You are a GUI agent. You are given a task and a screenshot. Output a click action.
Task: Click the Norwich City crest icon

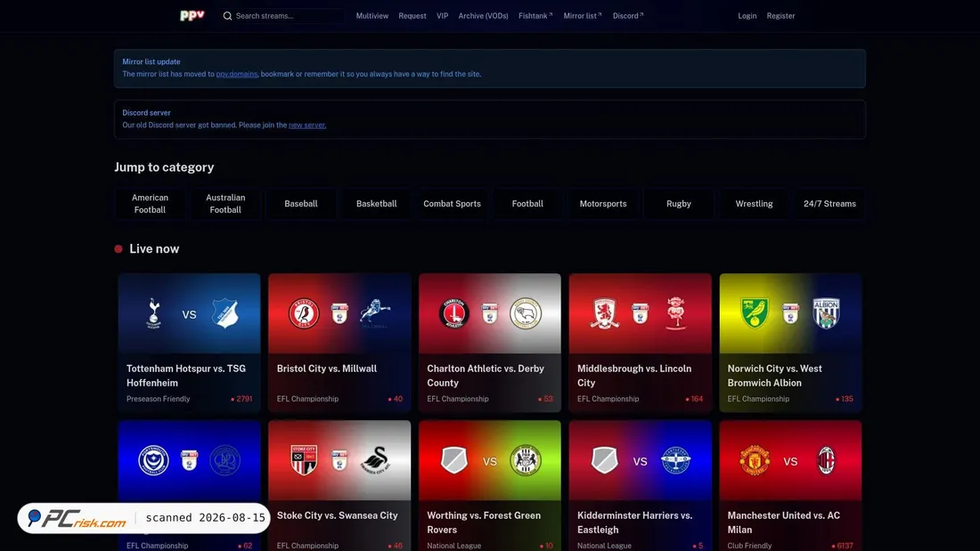755,313
